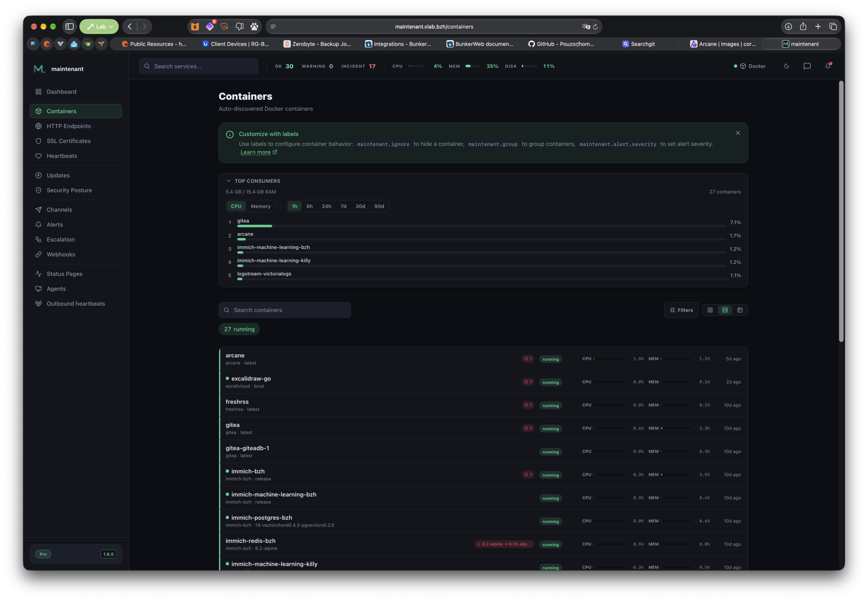Open SSL Certificates in the sidebar
The width and height of the screenshot is (868, 601).
(x=76, y=141)
